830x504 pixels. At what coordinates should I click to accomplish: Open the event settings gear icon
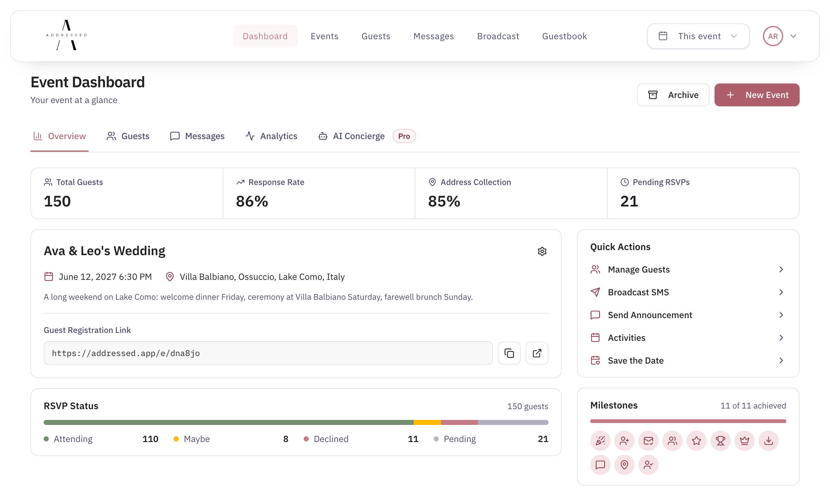(x=542, y=251)
